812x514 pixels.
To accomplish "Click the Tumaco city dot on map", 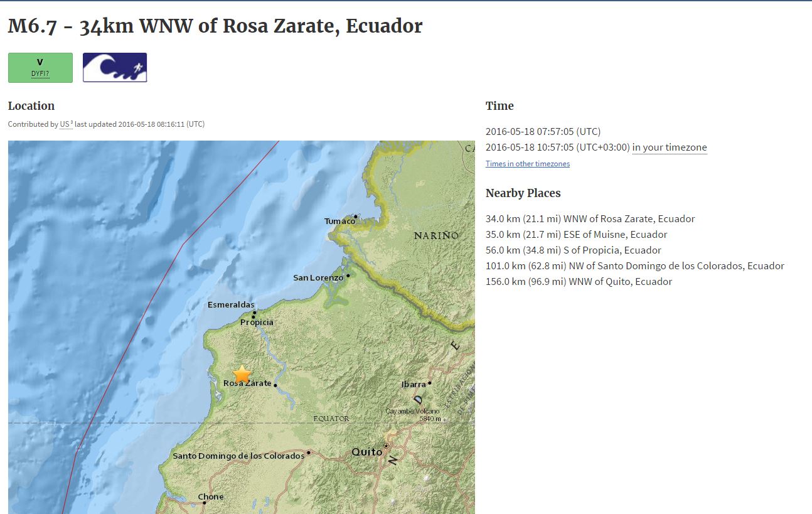I will tap(355, 217).
